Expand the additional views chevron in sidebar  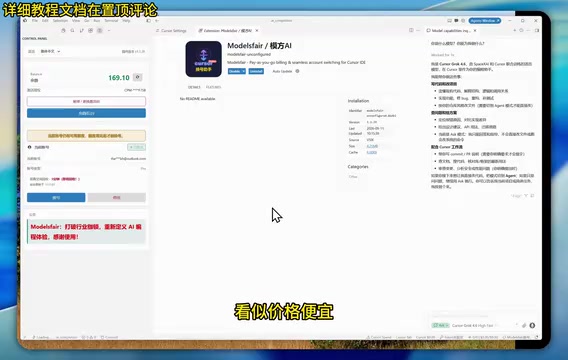tap(109, 31)
